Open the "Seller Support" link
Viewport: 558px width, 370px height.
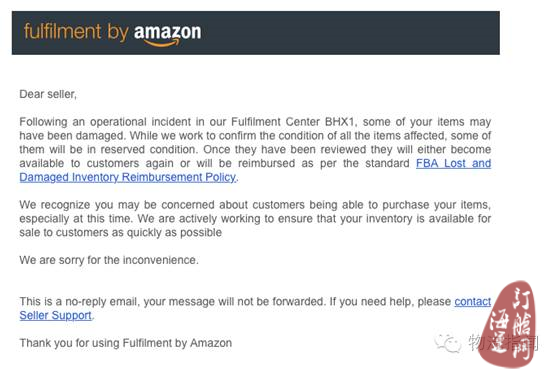tap(56, 315)
